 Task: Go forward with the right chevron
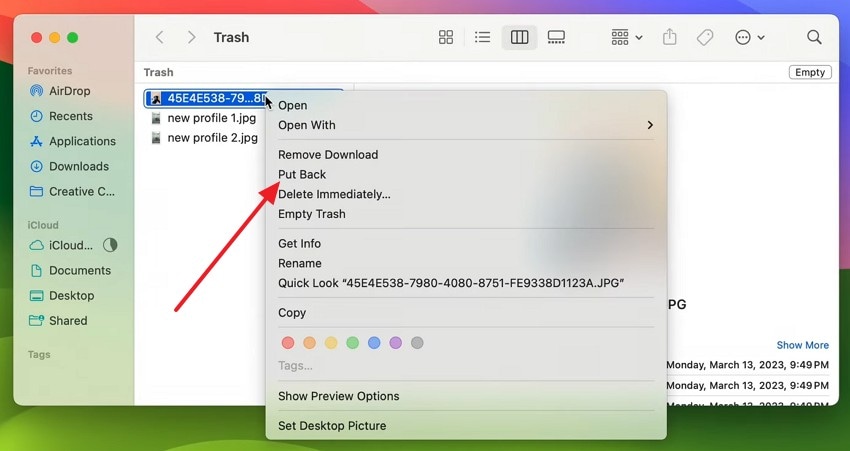click(191, 37)
